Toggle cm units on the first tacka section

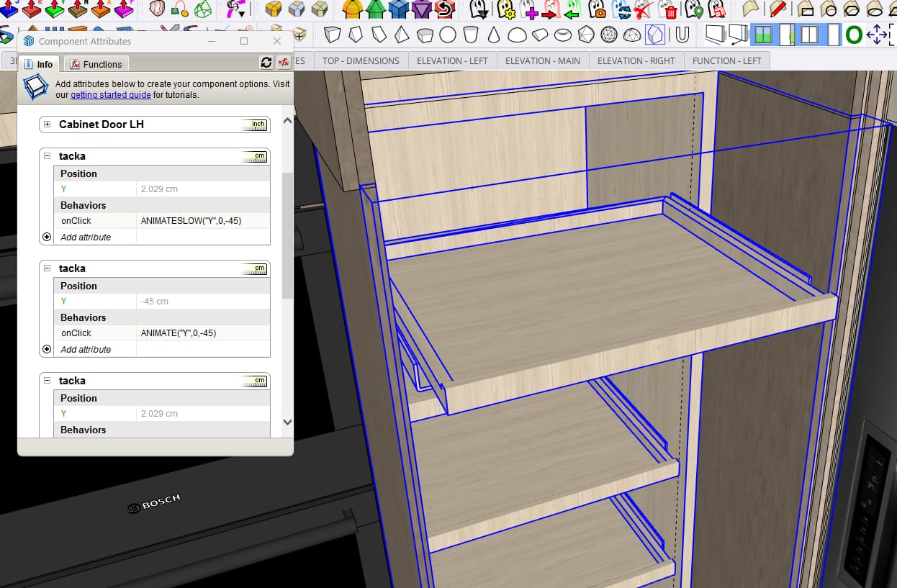[254, 156]
